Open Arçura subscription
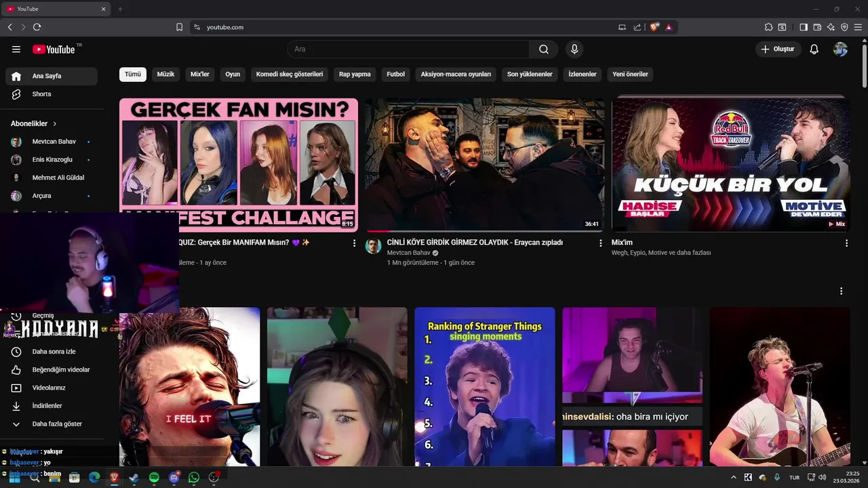This screenshot has height=488, width=868. 52,196
